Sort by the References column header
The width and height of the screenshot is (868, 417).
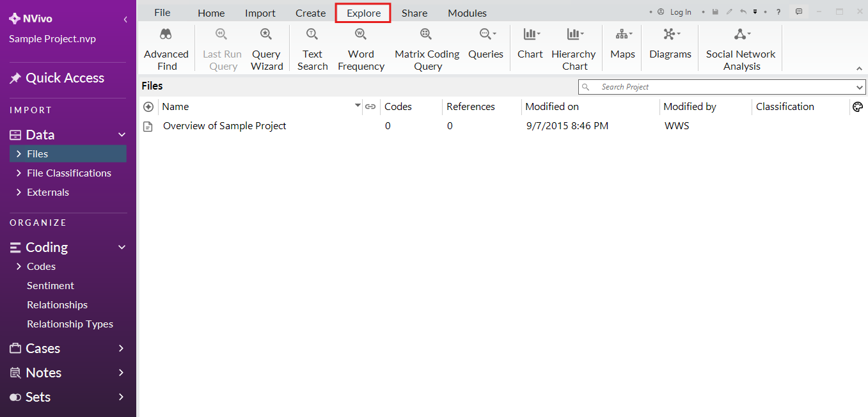471,107
